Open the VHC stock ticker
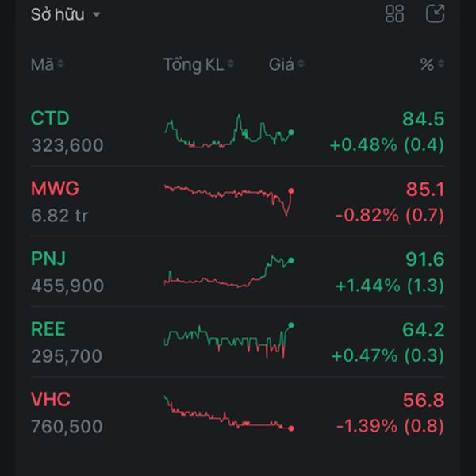Image resolution: width=476 pixels, height=476 pixels. (x=51, y=399)
